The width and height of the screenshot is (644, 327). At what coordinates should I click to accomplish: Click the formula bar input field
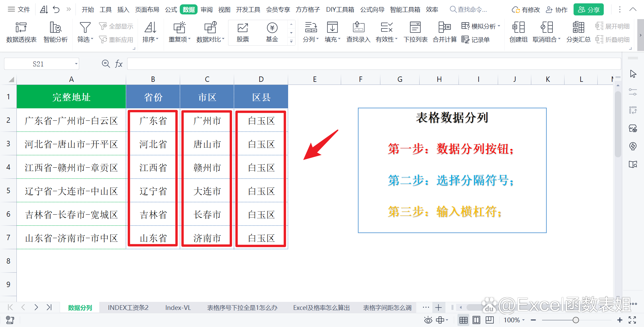click(x=374, y=64)
